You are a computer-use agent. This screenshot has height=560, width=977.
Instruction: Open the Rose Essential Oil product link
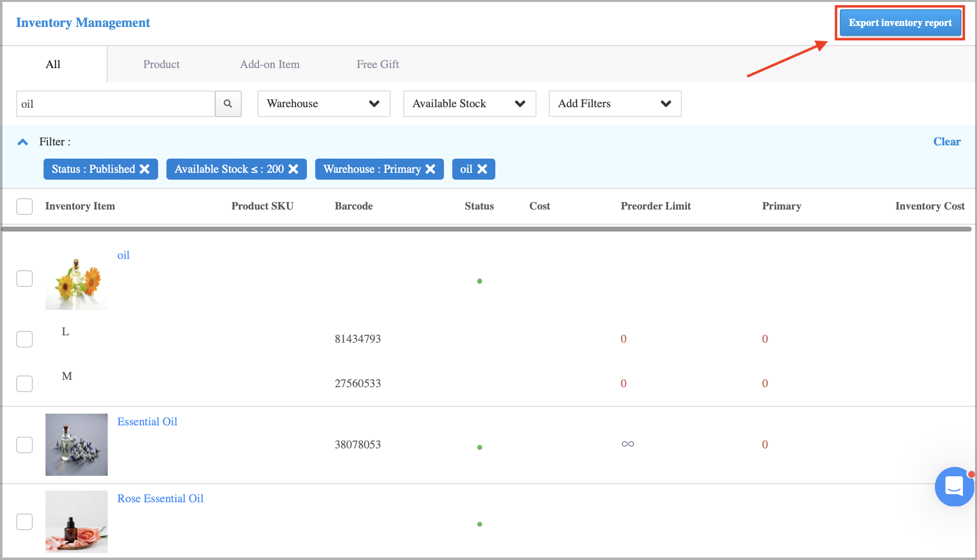point(160,498)
